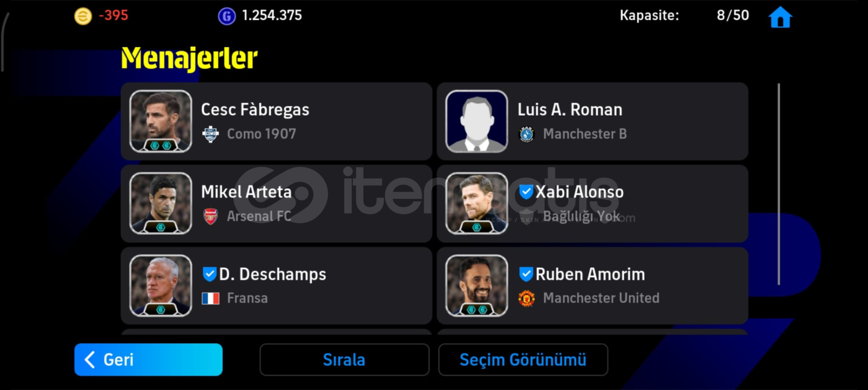Select the Cesc Fàbregas manager card
The image size is (868, 390).
coord(276,121)
